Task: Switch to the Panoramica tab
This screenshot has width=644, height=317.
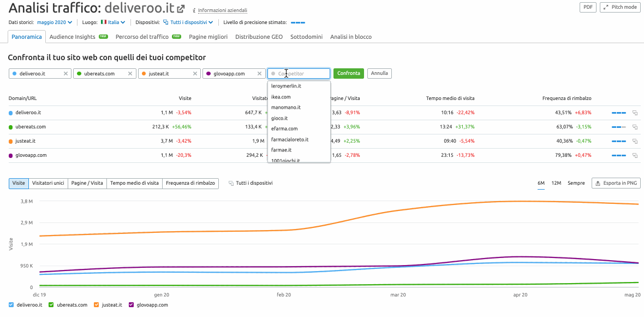Action: (x=27, y=37)
